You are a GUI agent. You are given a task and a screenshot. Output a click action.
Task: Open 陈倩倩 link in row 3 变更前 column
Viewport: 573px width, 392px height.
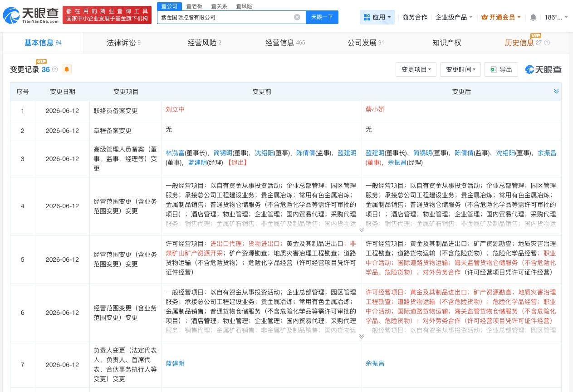click(306, 153)
